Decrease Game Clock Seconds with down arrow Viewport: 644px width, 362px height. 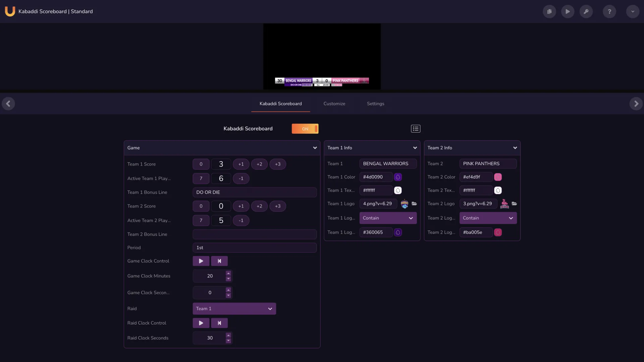tap(228, 296)
